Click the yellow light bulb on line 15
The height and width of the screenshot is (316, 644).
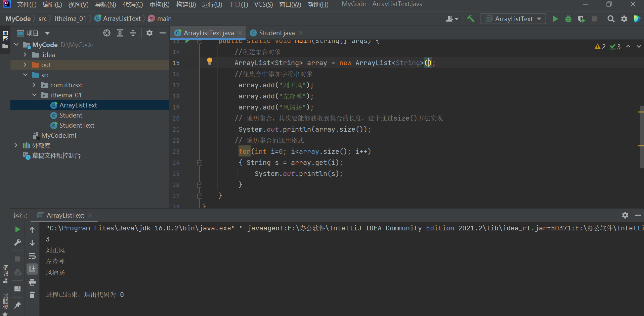pos(210,61)
